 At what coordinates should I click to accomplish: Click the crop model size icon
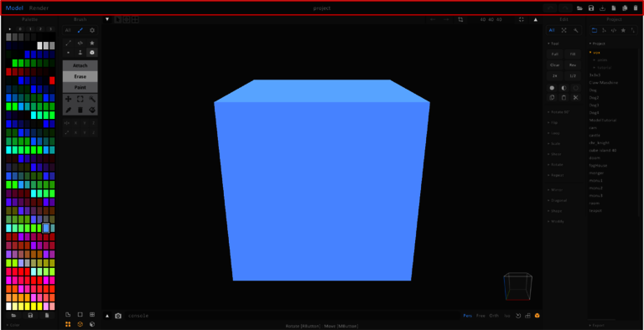pos(460,19)
